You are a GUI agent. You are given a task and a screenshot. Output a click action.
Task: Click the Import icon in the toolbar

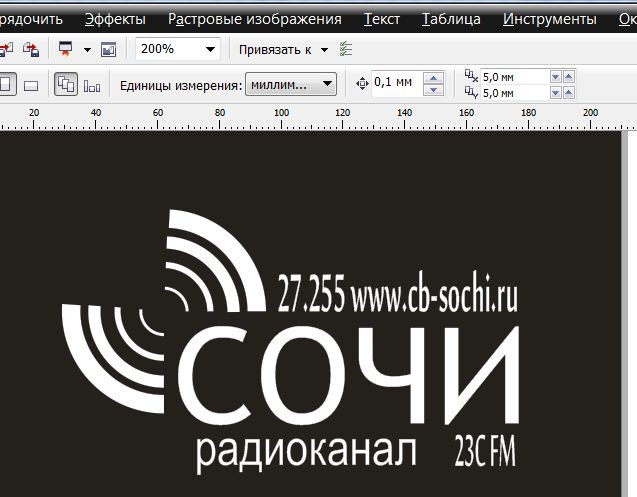click(x=5, y=49)
